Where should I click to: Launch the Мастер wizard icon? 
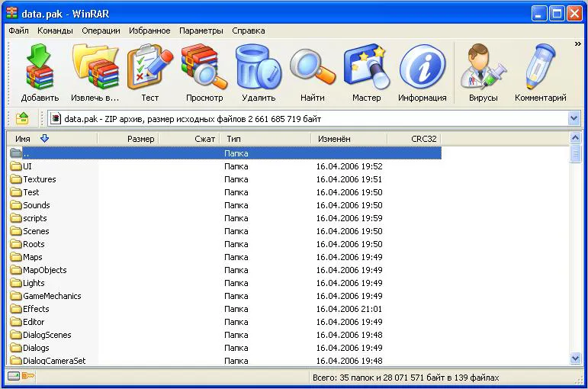(x=367, y=66)
